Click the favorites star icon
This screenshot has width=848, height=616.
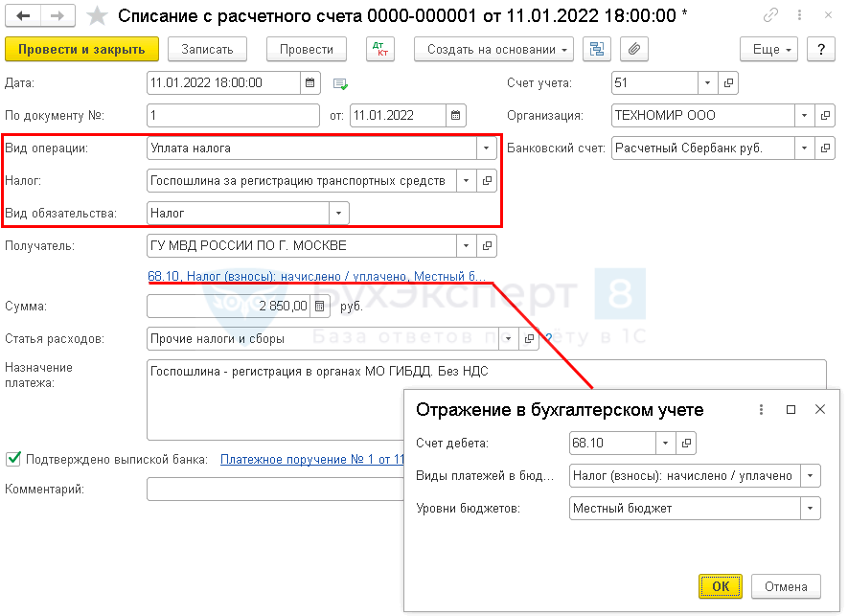tap(97, 16)
